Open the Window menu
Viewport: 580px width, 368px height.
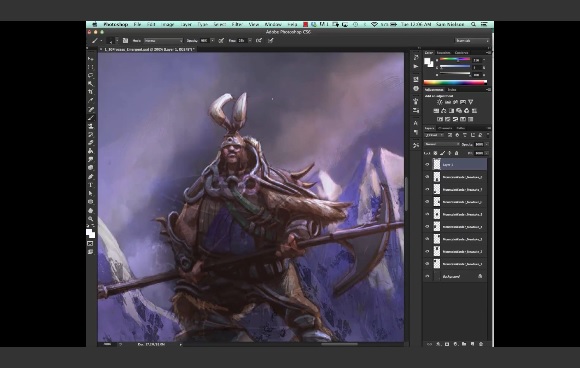pyautogui.click(x=273, y=24)
